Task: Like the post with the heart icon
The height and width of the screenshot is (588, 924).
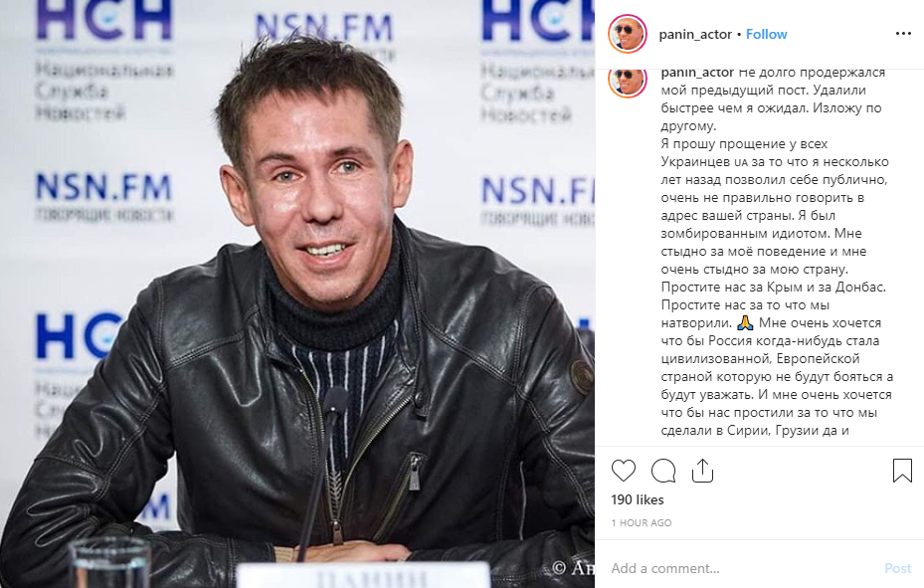Action: point(624,471)
